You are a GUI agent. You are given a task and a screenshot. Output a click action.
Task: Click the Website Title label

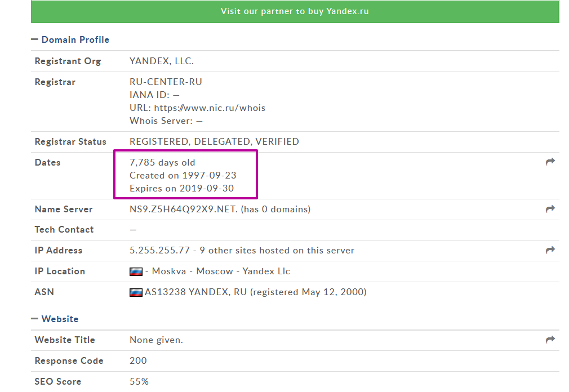click(65, 340)
